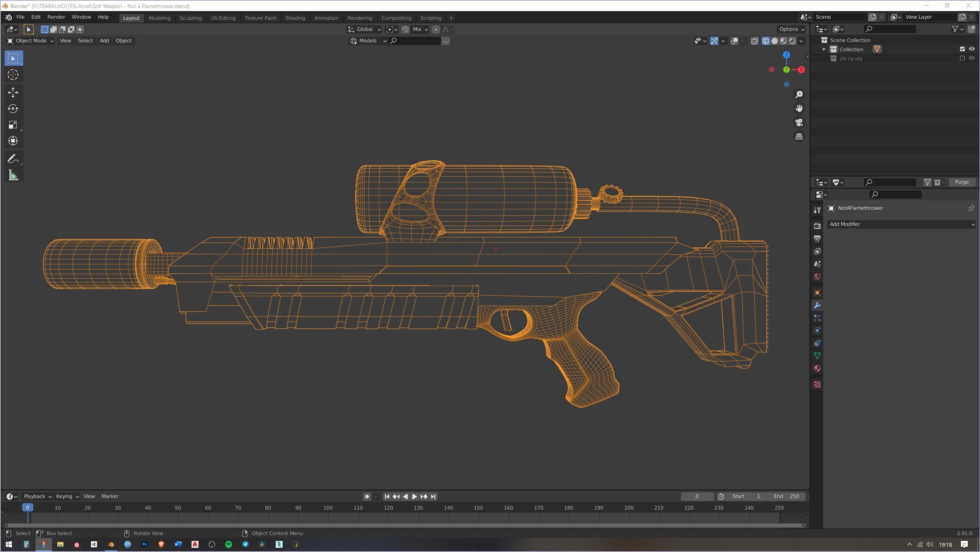Switch perspective/orthographic grid icon
This screenshot has height=552, width=980.
pyautogui.click(x=799, y=136)
